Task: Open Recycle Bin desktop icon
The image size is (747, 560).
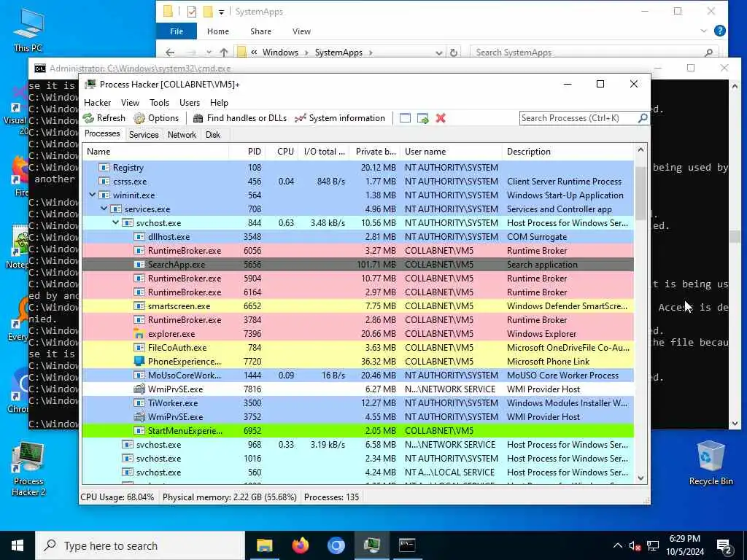Action: pyautogui.click(x=711, y=463)
